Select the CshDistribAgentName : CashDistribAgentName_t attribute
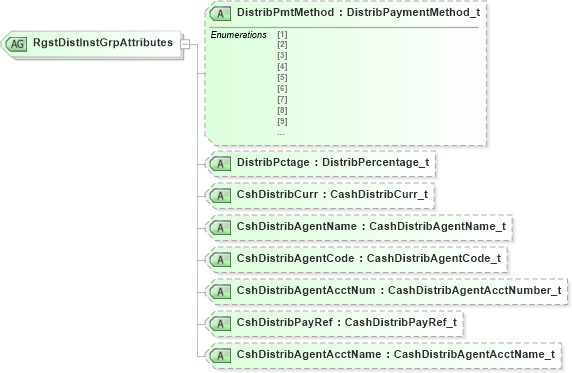Screen dimensions: 572x373 point(359,228)
